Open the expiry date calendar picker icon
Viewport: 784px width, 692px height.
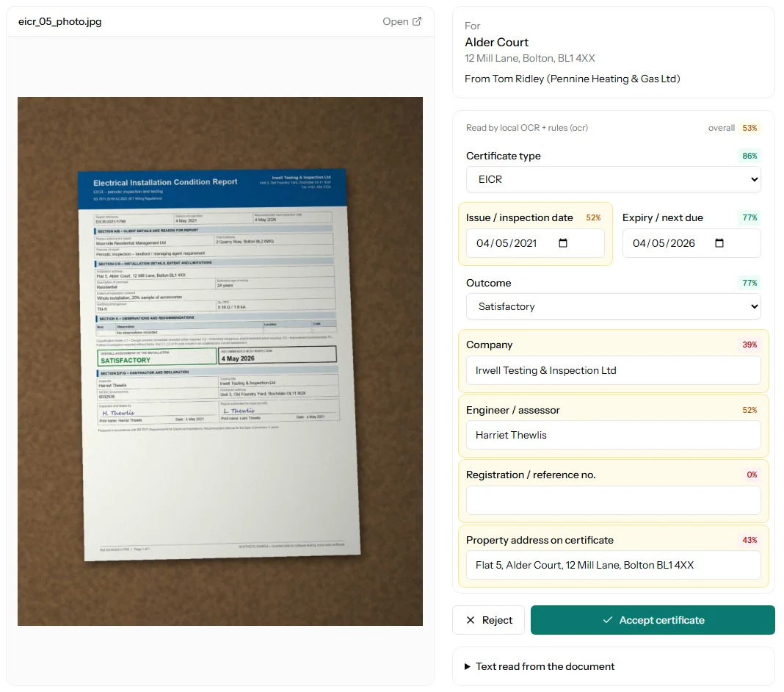[719, 243]
